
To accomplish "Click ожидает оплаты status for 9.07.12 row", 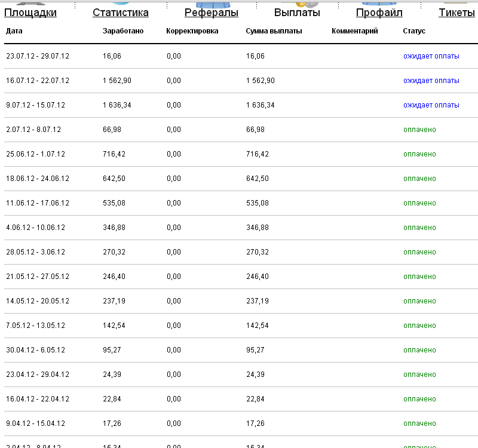I will tap(431, 105).
